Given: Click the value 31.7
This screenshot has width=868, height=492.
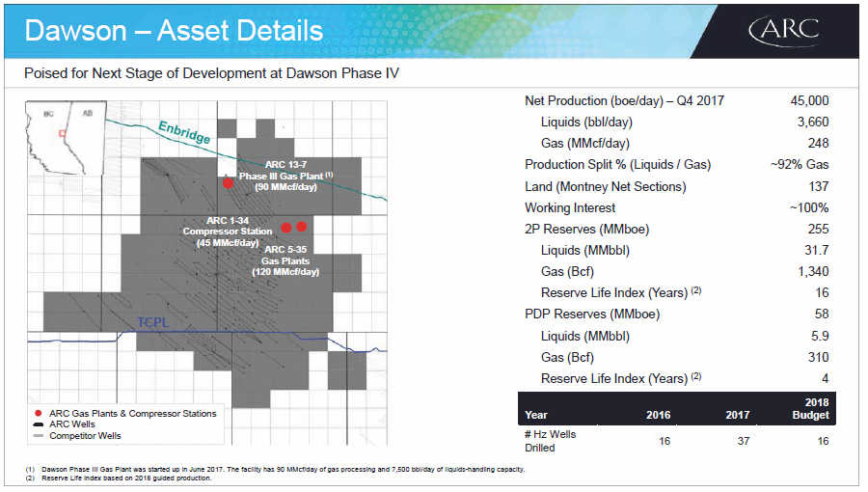Looking at the screenshot, I should tap(817, 251).
